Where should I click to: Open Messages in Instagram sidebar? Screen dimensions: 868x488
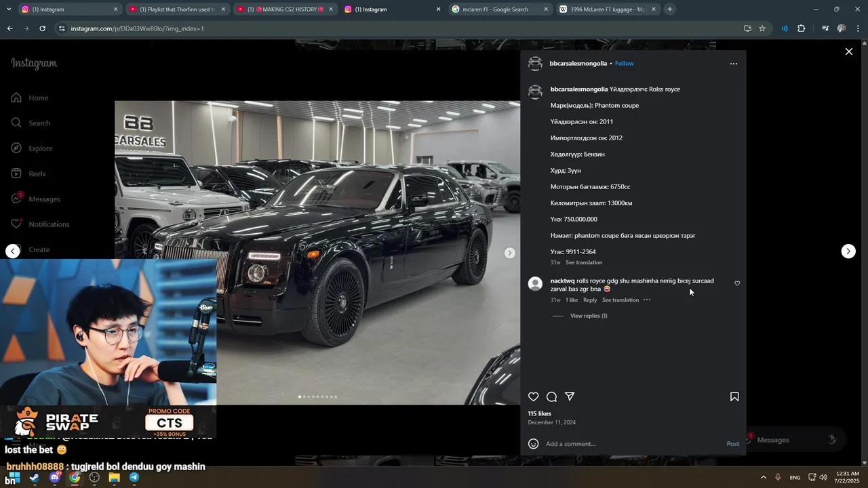(x=36, y=199)
